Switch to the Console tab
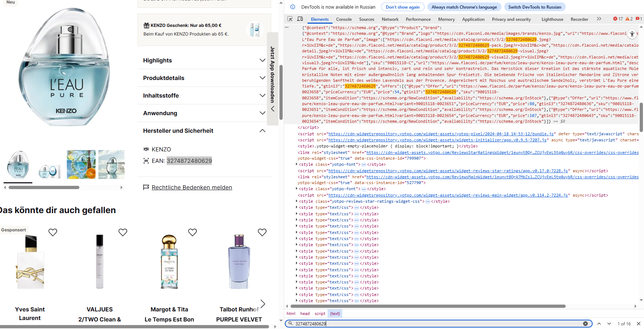This screenshot has height=329, width=644. tap(344, 19)
